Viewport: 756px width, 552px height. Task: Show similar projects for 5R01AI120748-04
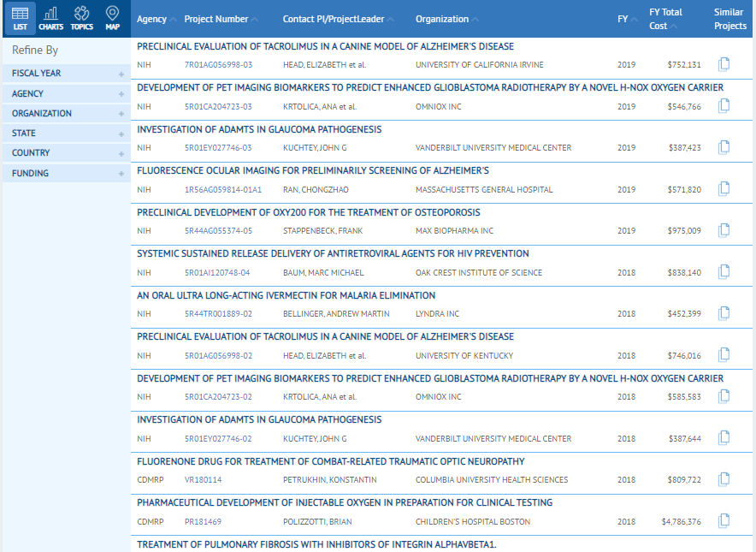click(724, 272)
